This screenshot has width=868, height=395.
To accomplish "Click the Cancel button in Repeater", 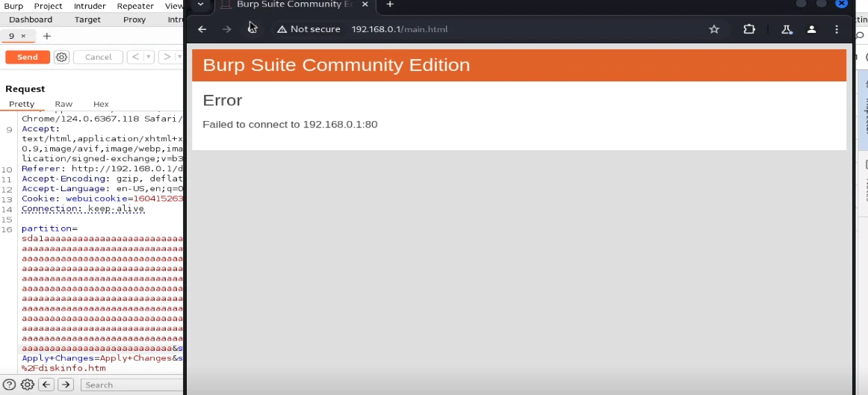I will click(98, 57).
